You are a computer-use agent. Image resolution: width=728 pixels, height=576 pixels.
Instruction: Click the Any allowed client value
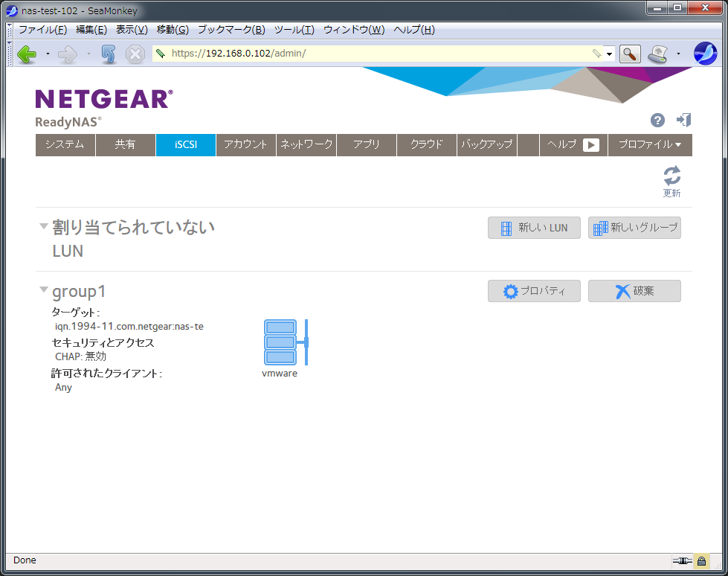click(x=64, y=388)
